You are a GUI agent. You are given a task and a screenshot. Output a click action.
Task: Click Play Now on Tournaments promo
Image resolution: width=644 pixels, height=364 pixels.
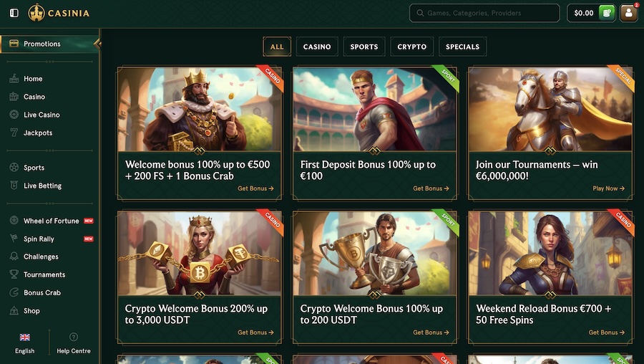click(x=608, y=188)
